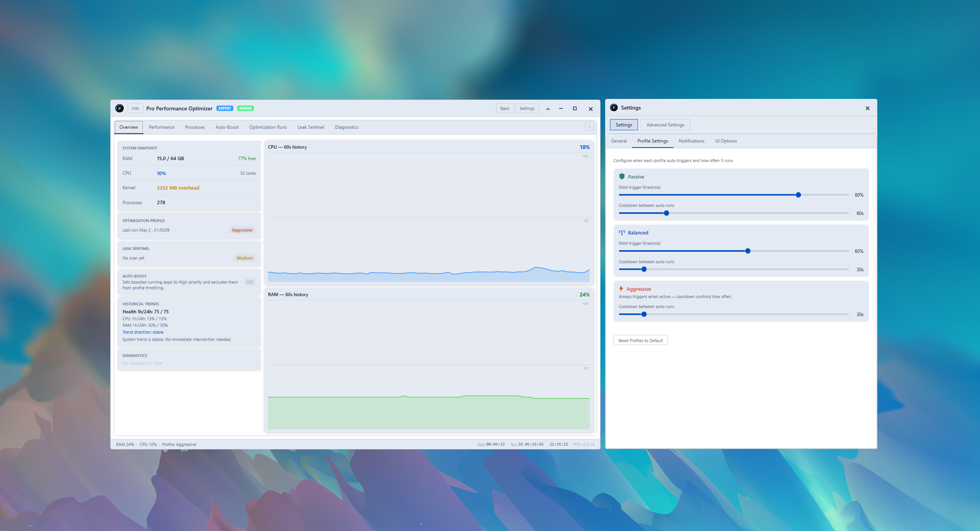Click the RAM 60s history chart
The image size is (980, 531).
(x=429, y=365)
